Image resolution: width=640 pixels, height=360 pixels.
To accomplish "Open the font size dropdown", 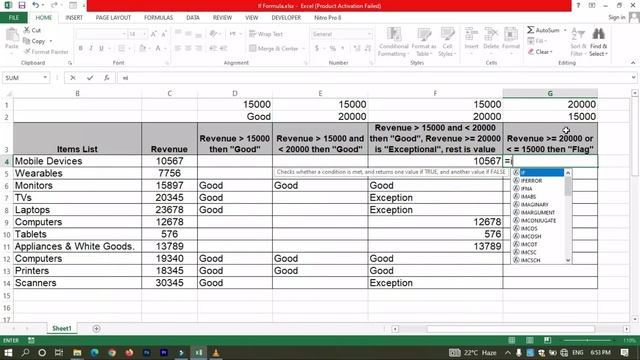I will point(144,34).
